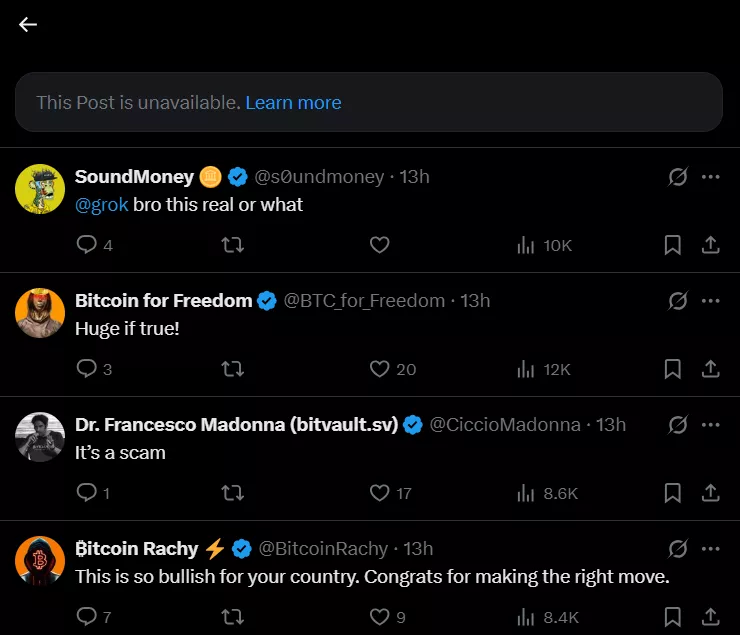
Task: Click Grok icon on Bitcoin Rachy's post
Action: click(677, 549)
